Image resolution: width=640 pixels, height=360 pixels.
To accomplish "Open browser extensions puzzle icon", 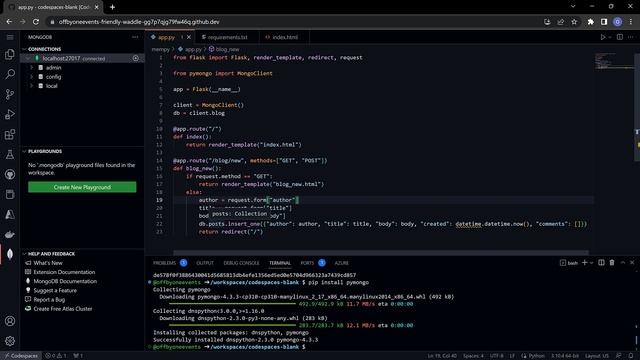I will click(x=591, y=22).
